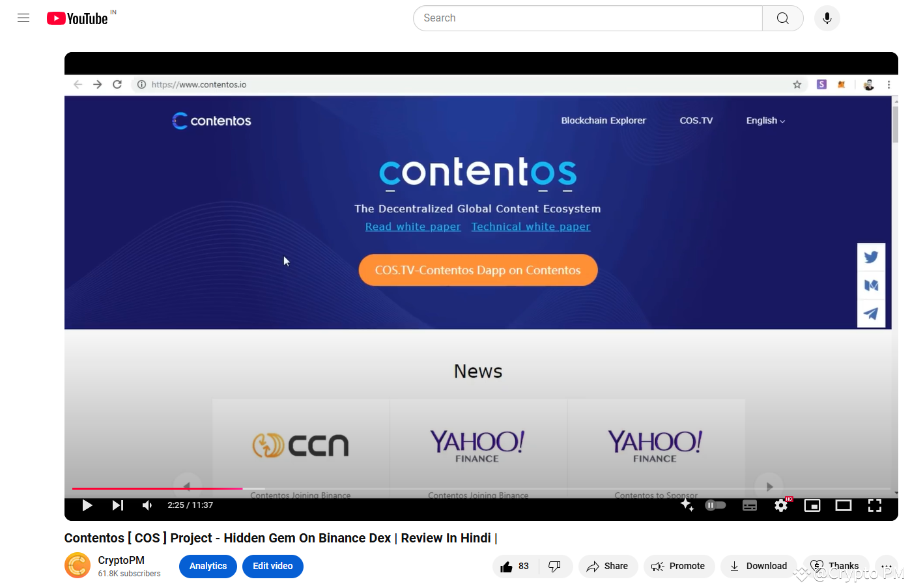Switch to theater mode
This screenshot has width=910, height=588.
(844, 505)
